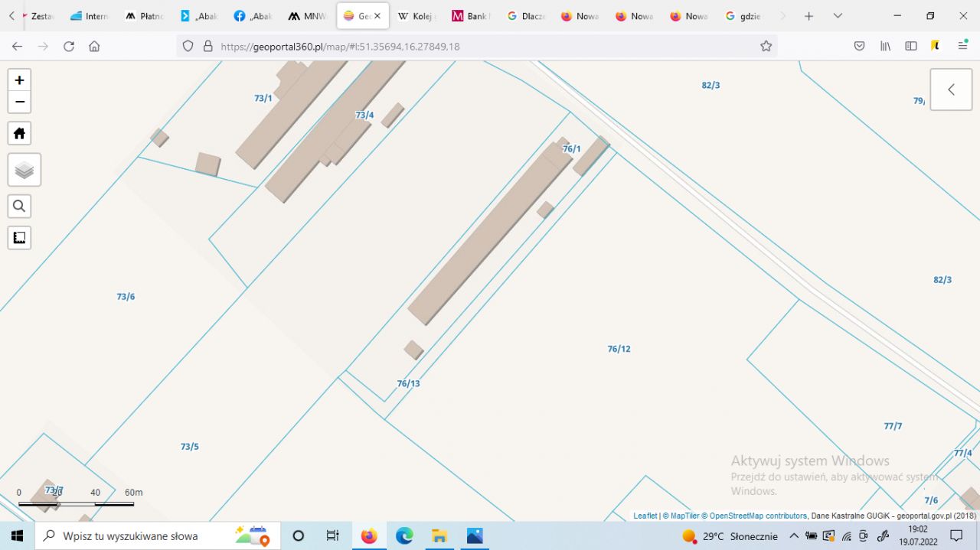Open the Firefox application menu
The width and height of the screenshot is (980, 550).
[x=962, y=46]
